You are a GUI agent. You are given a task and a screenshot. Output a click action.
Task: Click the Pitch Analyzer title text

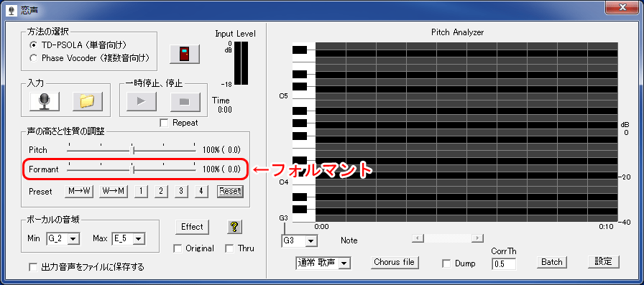coord(458,32)
